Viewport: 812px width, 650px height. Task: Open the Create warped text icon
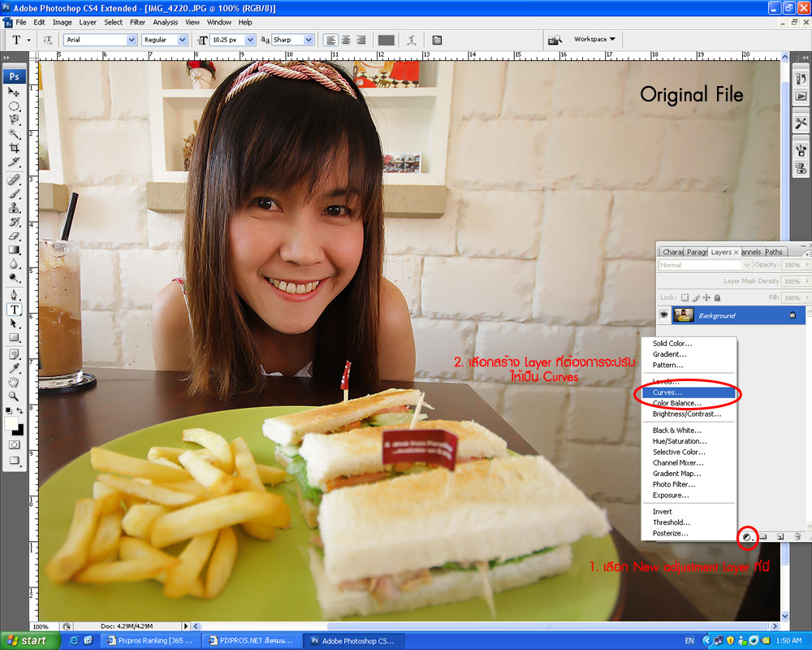(412, 40)
